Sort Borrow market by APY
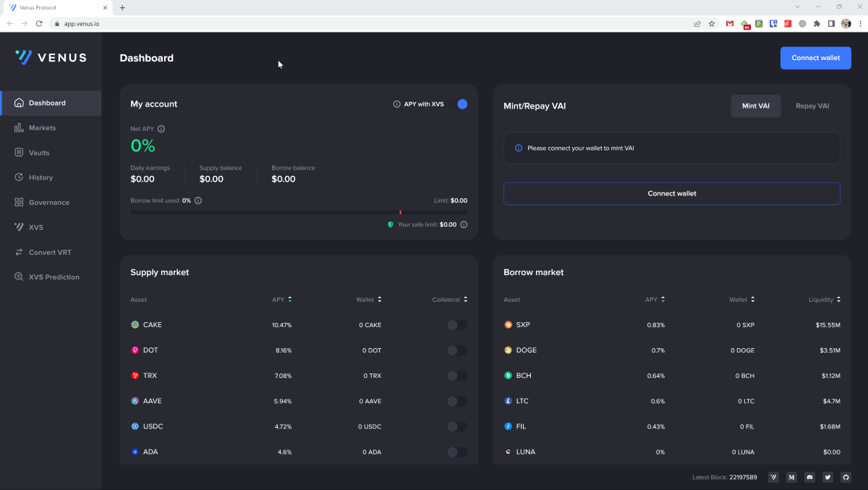The image size is (868, 490). (655, 300)
